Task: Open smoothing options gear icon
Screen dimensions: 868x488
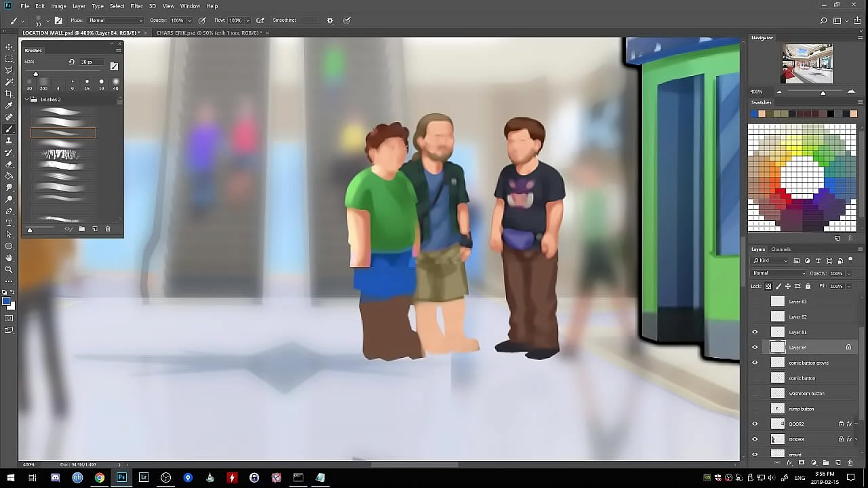Action: click(x=330, y=20)
